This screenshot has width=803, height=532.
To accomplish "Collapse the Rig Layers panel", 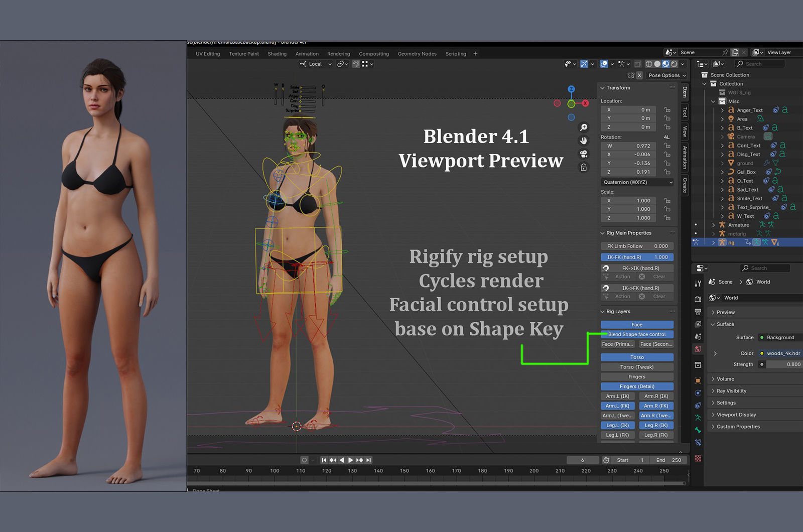I will point(603,312).
